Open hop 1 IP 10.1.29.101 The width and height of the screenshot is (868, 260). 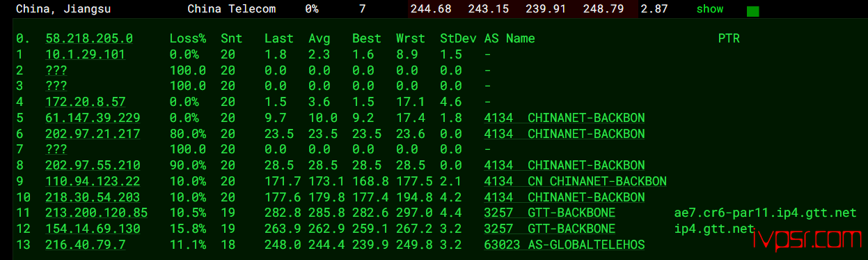86,54
